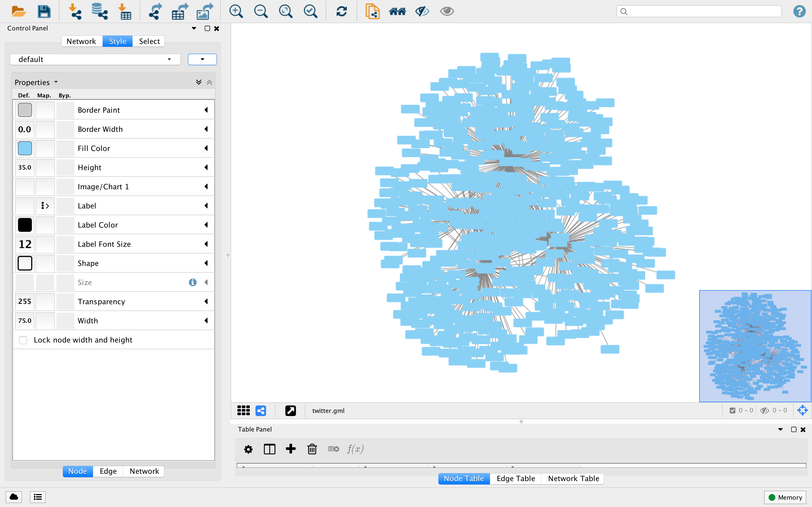Change the node Fill Color swatch
This screenshot has width=812, height=507.
pyautogui.click(x=25, y=148)
